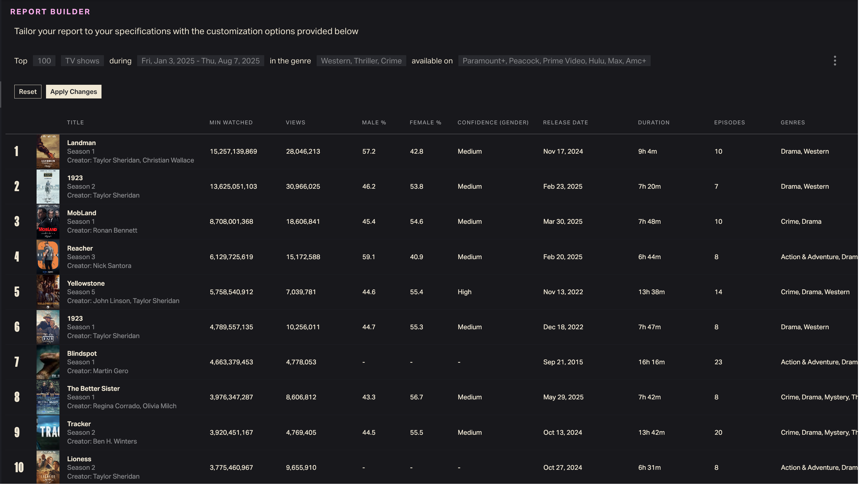The image size is (868, 489).
Task: Click the MobLand poster thumbnail
Action: [48, 222]
